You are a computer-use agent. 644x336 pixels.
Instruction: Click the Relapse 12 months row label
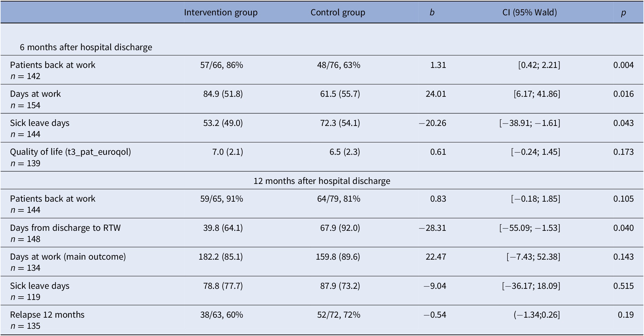point(47,315)
